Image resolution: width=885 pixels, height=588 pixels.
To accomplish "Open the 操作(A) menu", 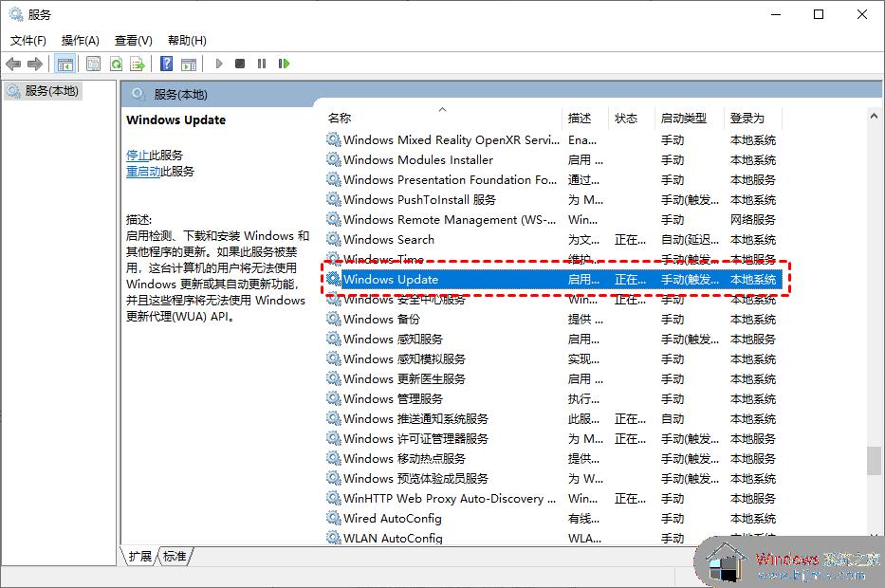I will click(80, 41).
